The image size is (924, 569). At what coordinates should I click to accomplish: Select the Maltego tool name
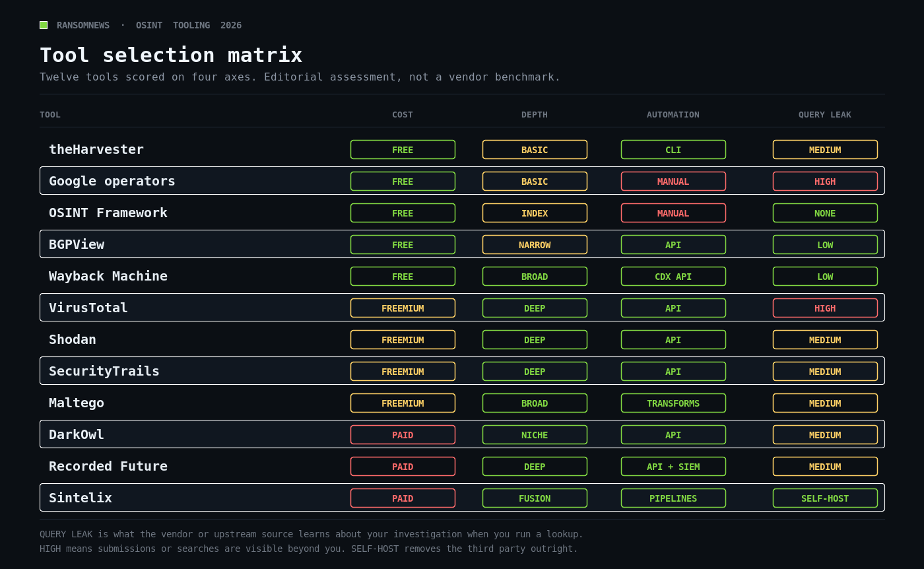77,403
